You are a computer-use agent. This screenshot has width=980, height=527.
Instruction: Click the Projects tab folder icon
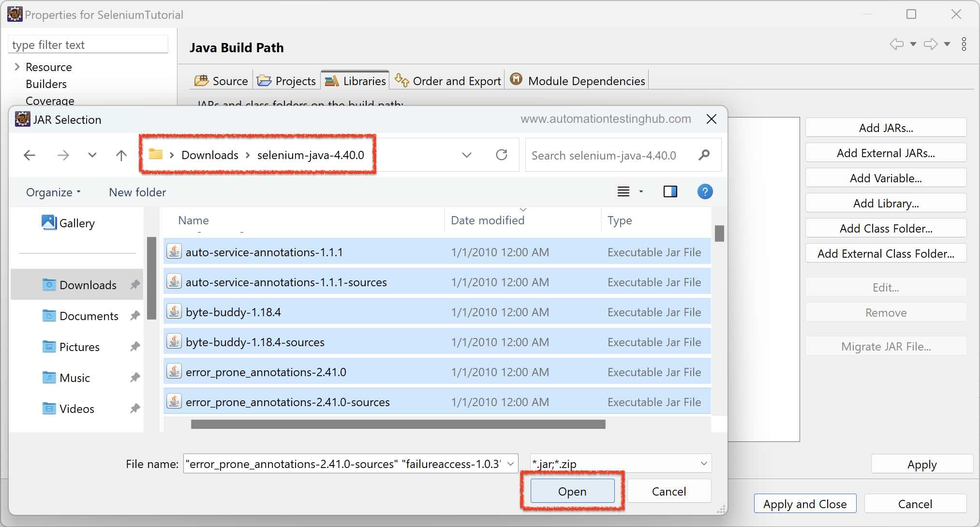[264, 80]
